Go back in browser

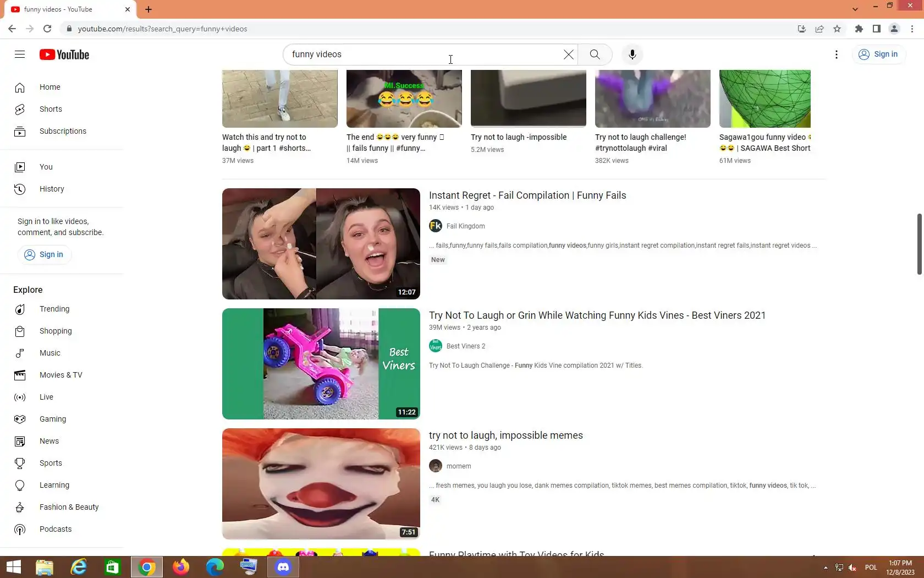(x=12, y=29)
